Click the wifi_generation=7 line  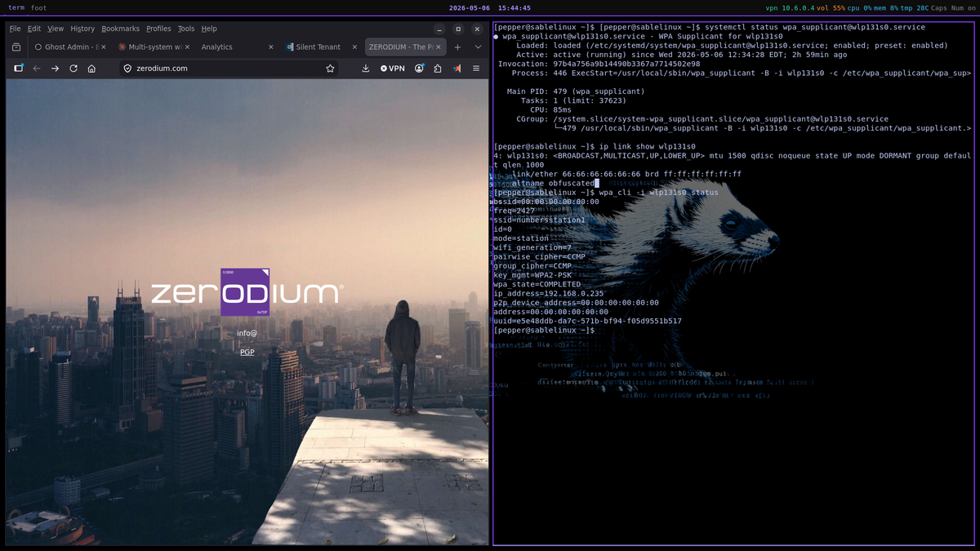(532, 247)
